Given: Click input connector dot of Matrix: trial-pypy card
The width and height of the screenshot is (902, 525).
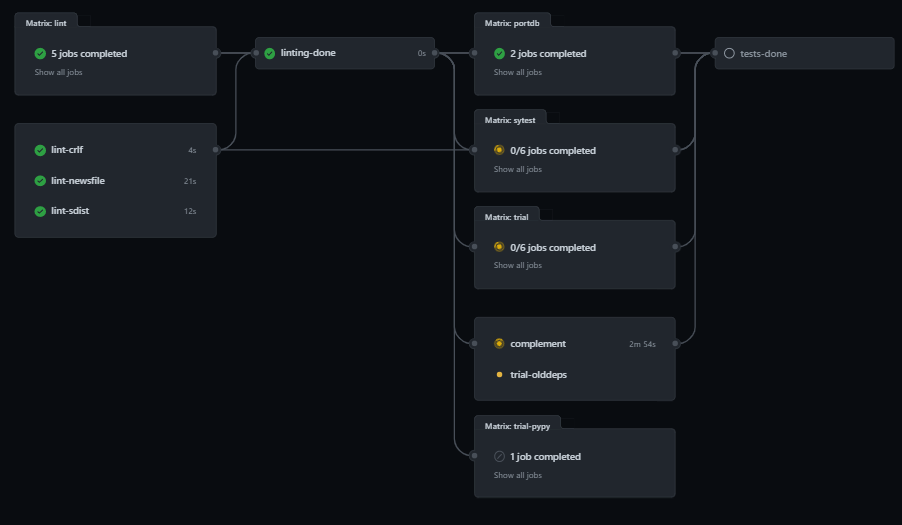Looking at the screenshot, I should click(474, 455).
